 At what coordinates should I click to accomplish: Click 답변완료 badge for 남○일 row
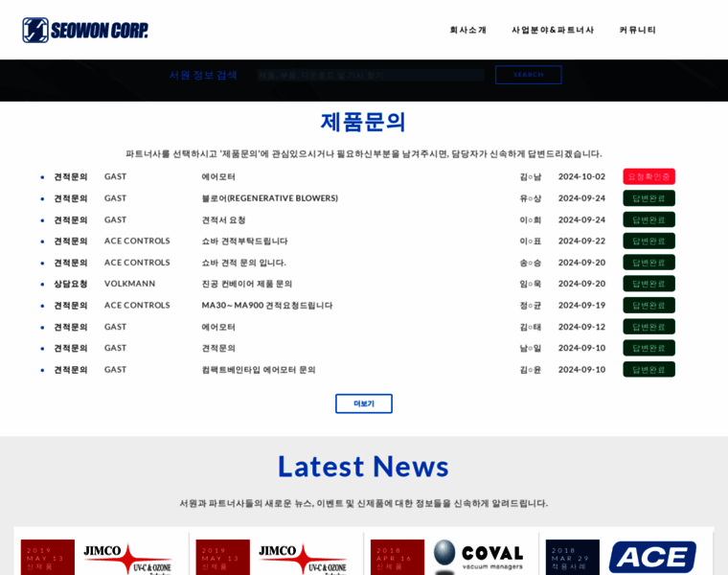tap(648, 348)
